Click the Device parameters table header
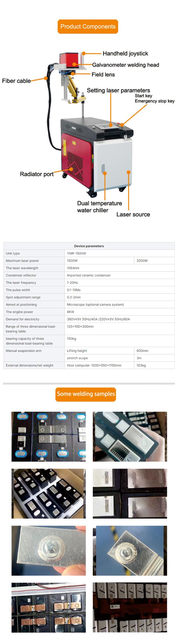This screenshot has height=644, width=175. pos(89,246)
